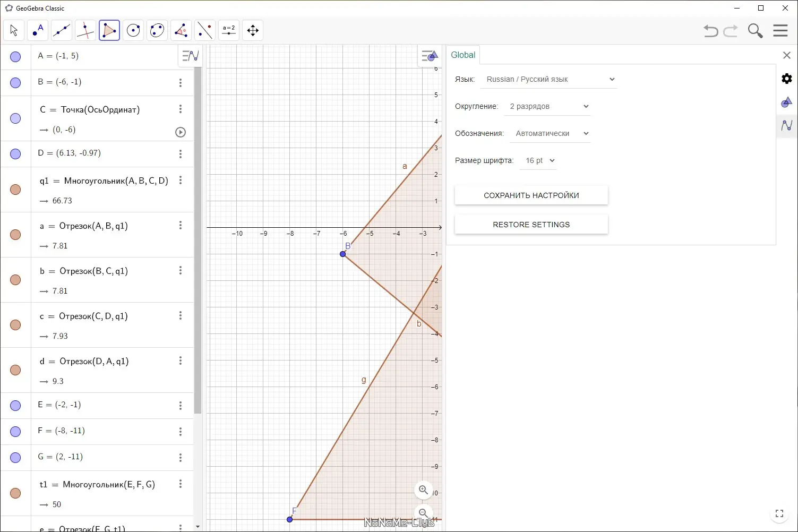
Task: Close the settings panel
Action: pos(787,55)
